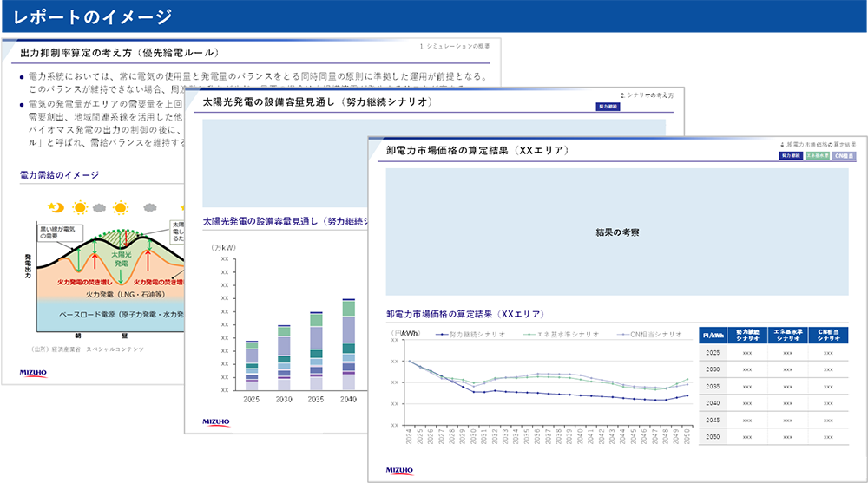This screenshot has height=483, width=868.
Task: Click the 2050 row label in the price table
Action: point(713,436)
